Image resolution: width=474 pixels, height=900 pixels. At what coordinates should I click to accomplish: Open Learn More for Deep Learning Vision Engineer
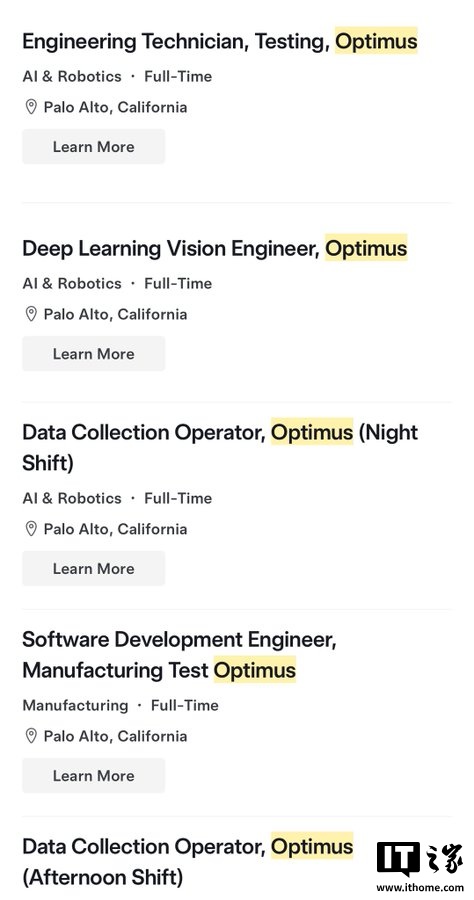[94, 354]
